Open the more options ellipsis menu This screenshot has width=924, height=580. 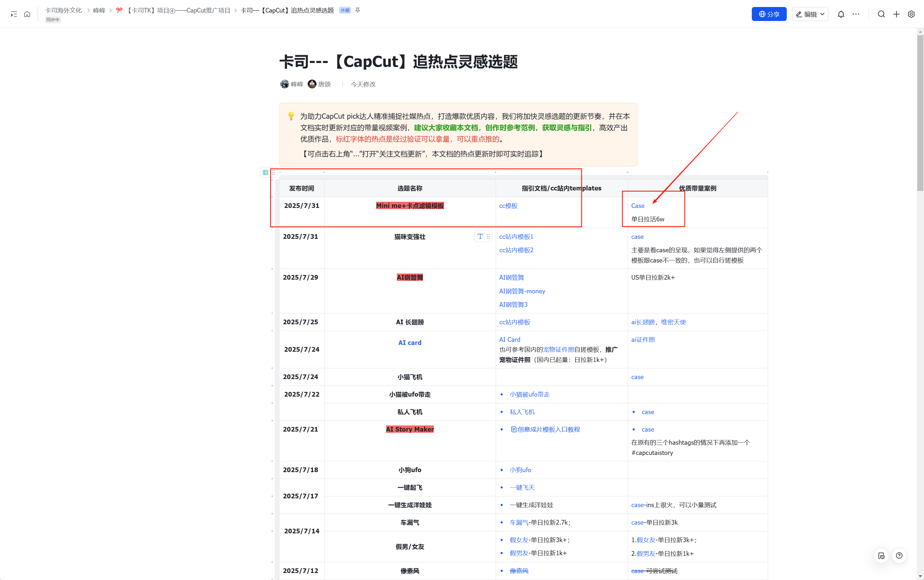[856, 14]
